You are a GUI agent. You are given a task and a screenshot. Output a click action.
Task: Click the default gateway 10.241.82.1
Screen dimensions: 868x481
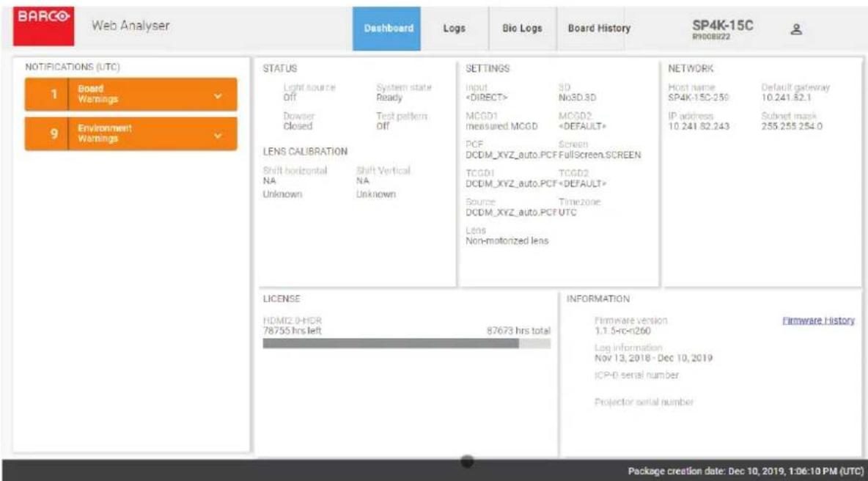point(786,98)
